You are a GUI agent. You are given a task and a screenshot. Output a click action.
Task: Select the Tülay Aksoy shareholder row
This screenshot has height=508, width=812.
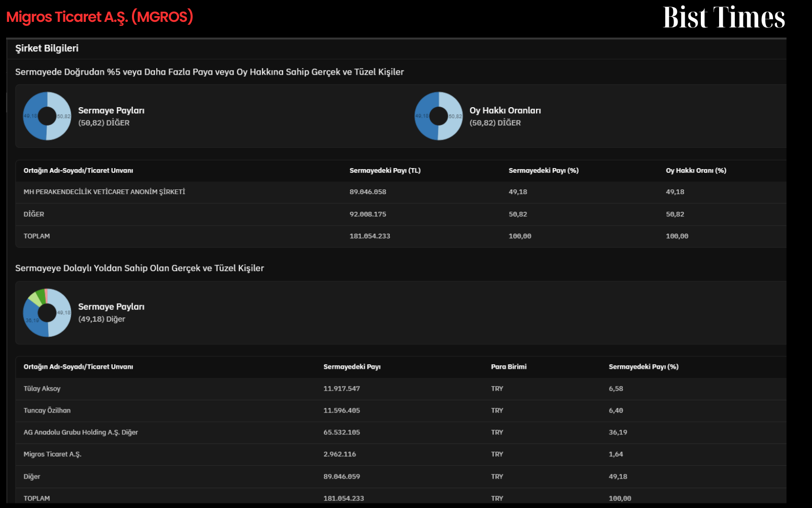coord(401,389)
